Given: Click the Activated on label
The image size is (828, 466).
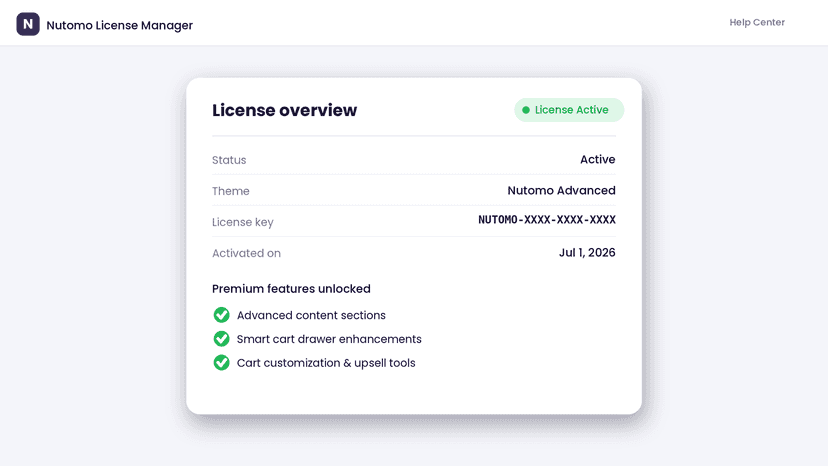Looking at the screenshot, I should (x=246, y=254).
